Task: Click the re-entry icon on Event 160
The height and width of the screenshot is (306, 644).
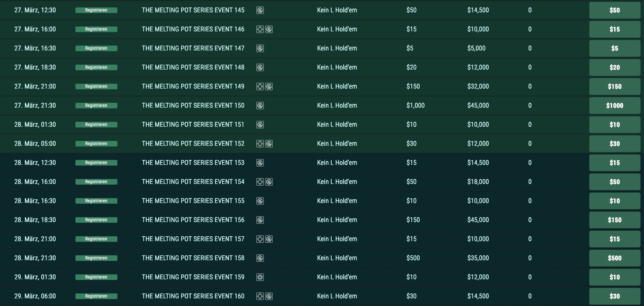Action: click(x=269, y=296)
